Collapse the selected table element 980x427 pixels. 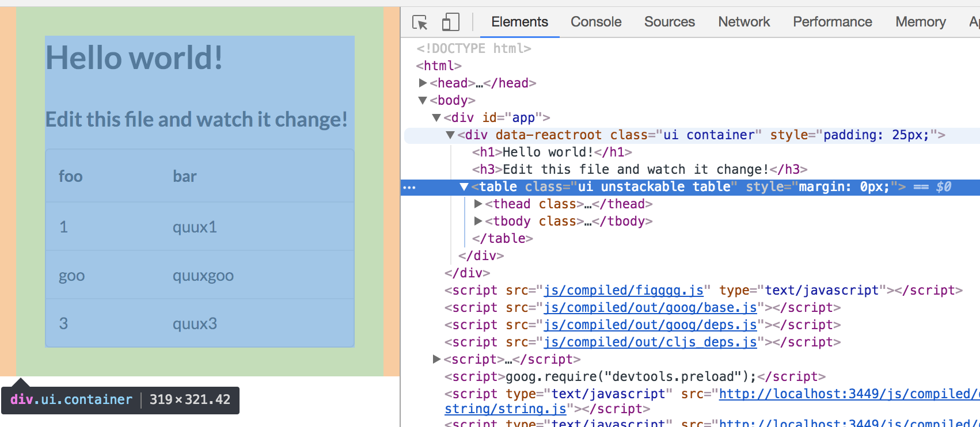tap(464, 187)
